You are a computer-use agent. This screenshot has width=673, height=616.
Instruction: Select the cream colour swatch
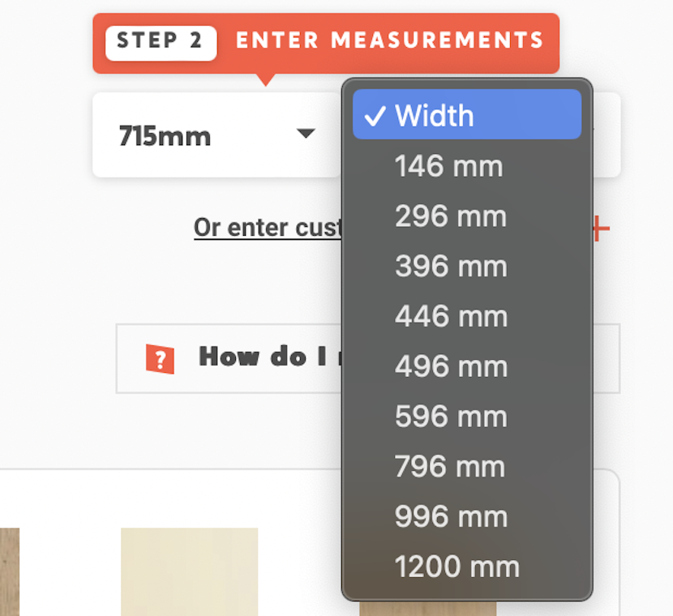click(189, 571)
